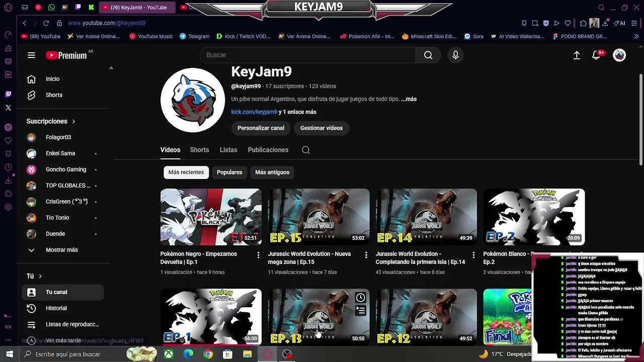Open Kick pinned tab
The width and height of the screenshot is (644, 362).
tap(91, 8)
